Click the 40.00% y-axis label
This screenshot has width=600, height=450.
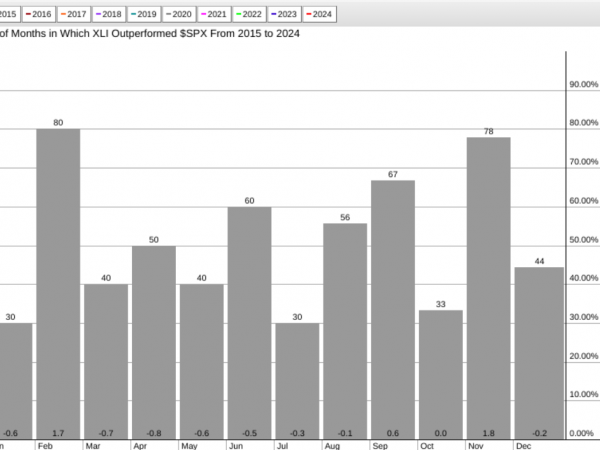point(584,278)
